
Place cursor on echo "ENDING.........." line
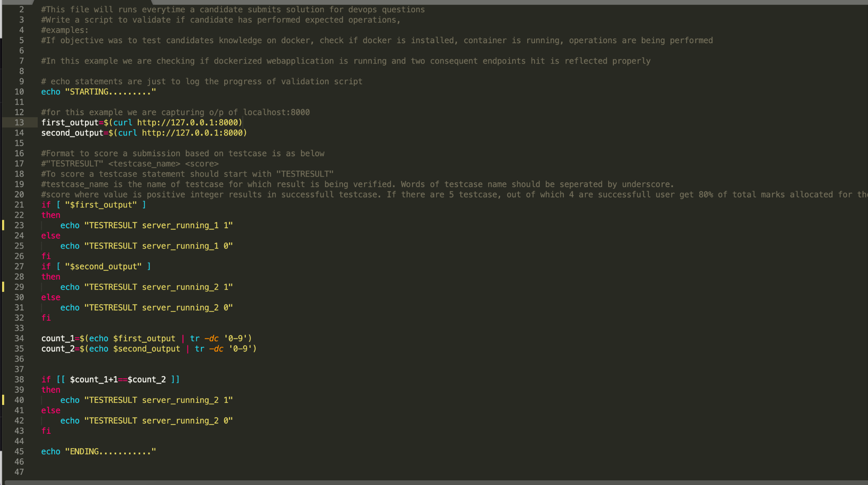(98, 452)
